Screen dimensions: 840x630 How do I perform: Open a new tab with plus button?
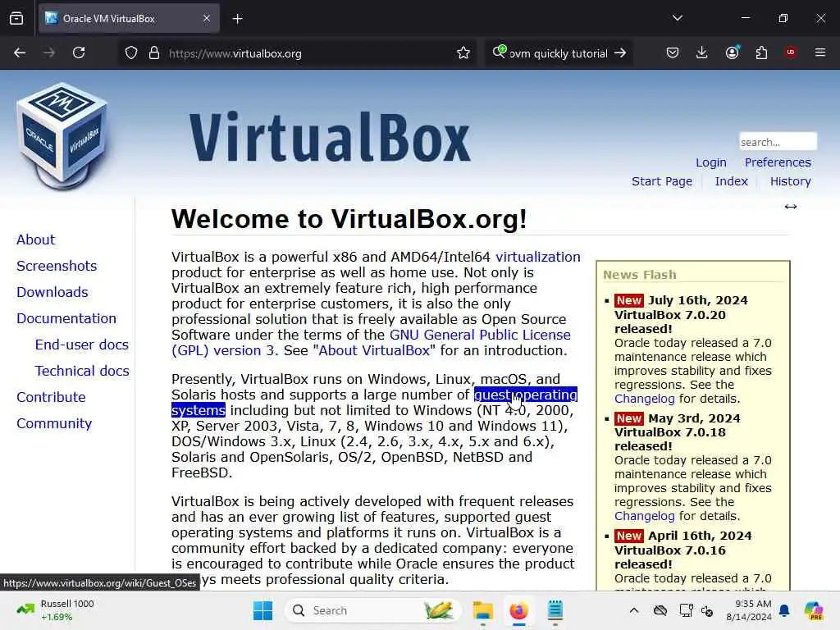(x=237, y=19)
